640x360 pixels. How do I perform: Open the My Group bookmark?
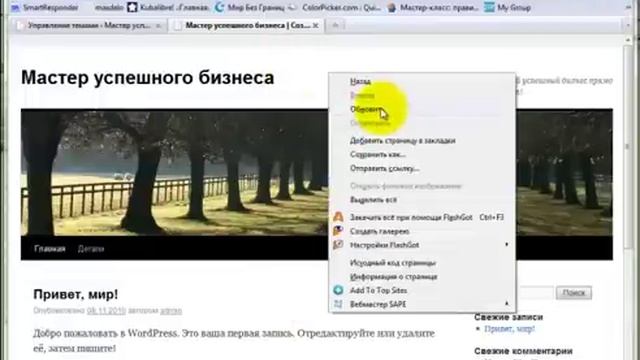[507, 7]
